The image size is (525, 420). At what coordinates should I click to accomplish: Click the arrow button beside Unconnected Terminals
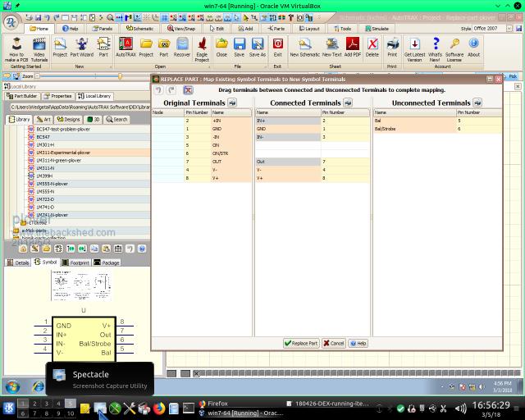(x=477, y=103)
